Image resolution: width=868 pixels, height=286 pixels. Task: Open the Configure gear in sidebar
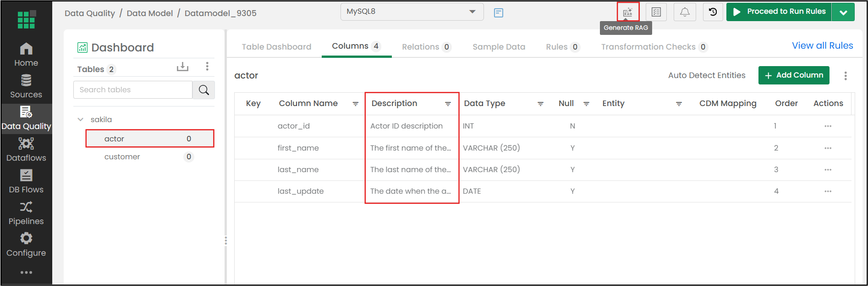[26, 245]
